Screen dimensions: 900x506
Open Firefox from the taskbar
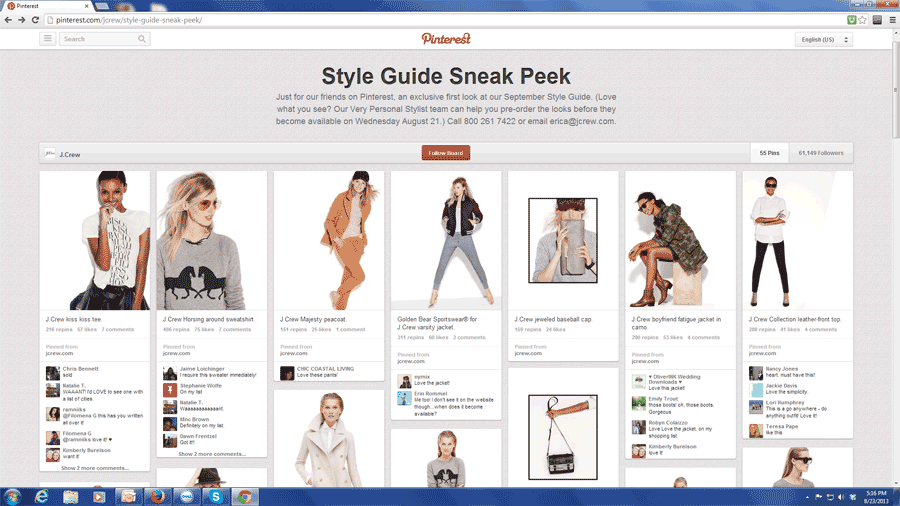[x=157, y=497]
